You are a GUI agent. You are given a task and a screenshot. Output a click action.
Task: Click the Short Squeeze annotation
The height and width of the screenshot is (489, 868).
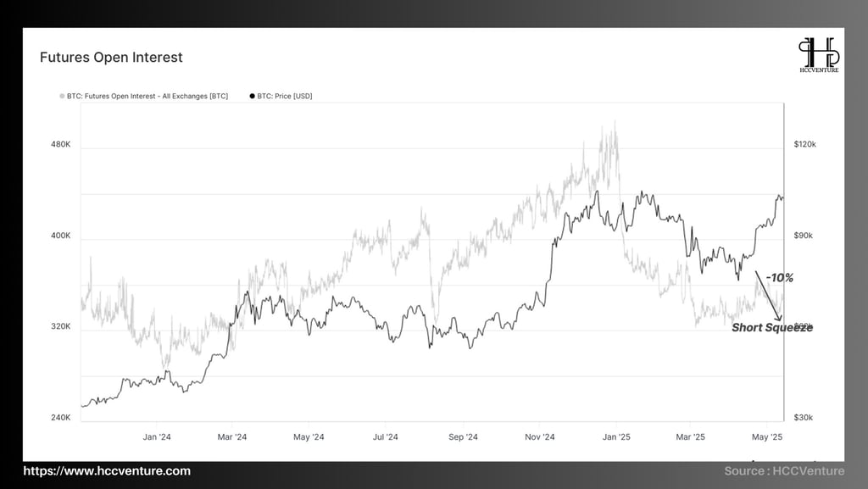772,327
